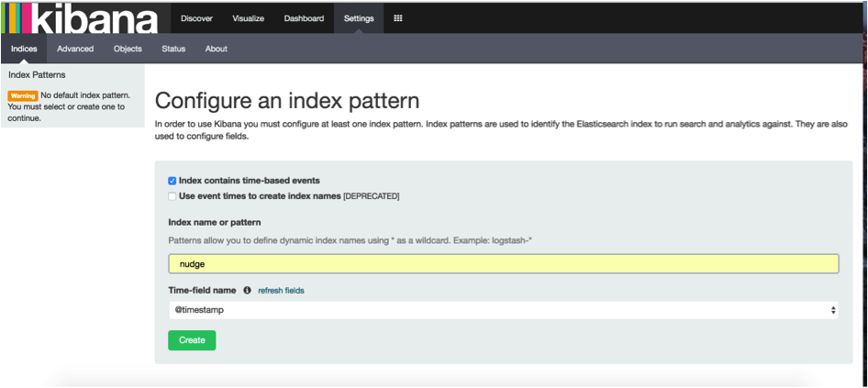Switch to the Dashboard tab
The width and height of the screenshot is (868, 388).
304,18
